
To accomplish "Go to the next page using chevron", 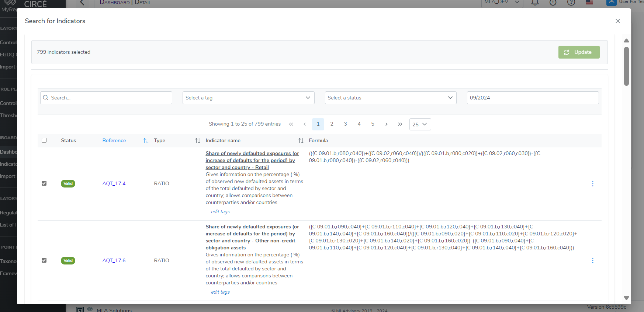I will [386, 124].
